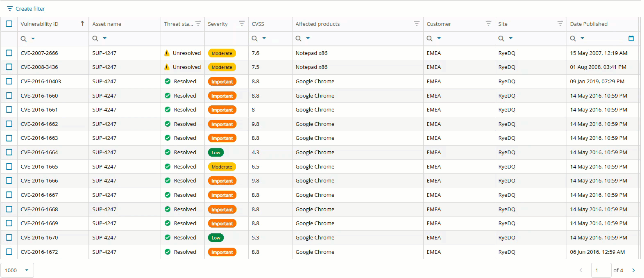Click search magnifier under Vulnerability ID column
Viewport: 644px width, 278px height.
pyautogui.click(x=24, y=39)
